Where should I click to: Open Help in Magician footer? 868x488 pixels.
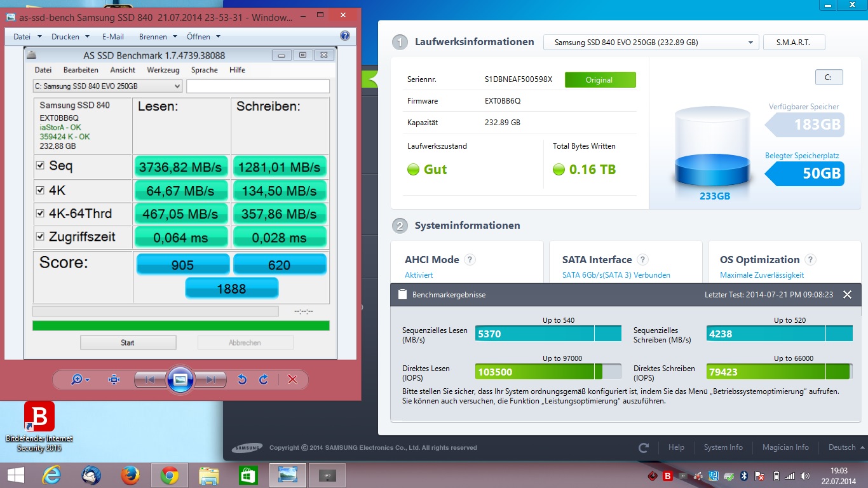676,447
